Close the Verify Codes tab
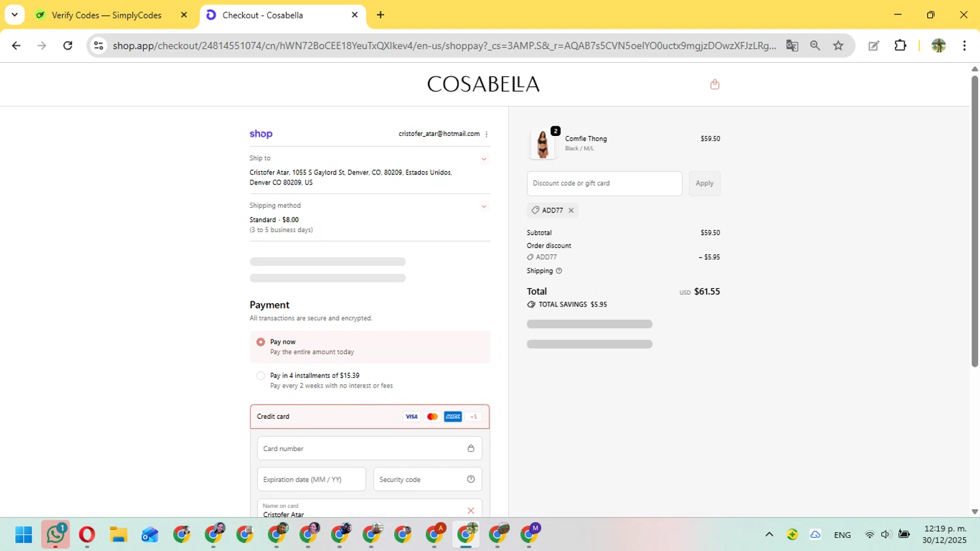980x551 pixels. 184,15
